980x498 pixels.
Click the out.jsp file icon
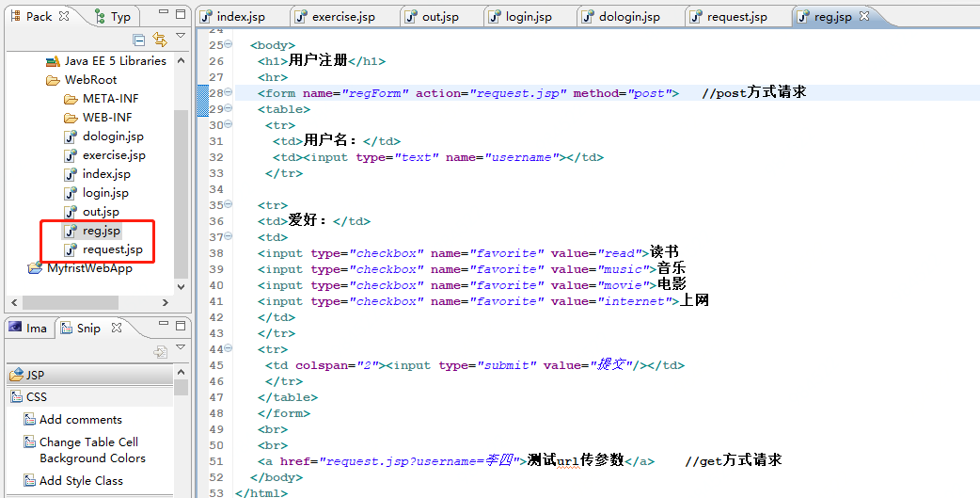click(71, 212)
